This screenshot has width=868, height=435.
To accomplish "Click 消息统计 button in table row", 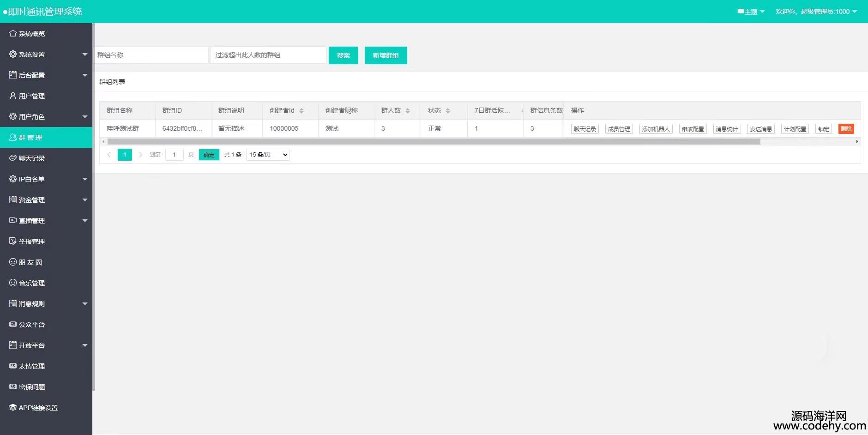I will [727, 129].
